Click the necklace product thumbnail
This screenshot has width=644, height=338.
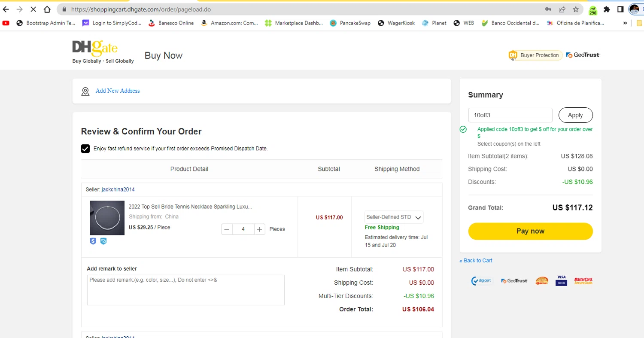(x=107, y=218)
